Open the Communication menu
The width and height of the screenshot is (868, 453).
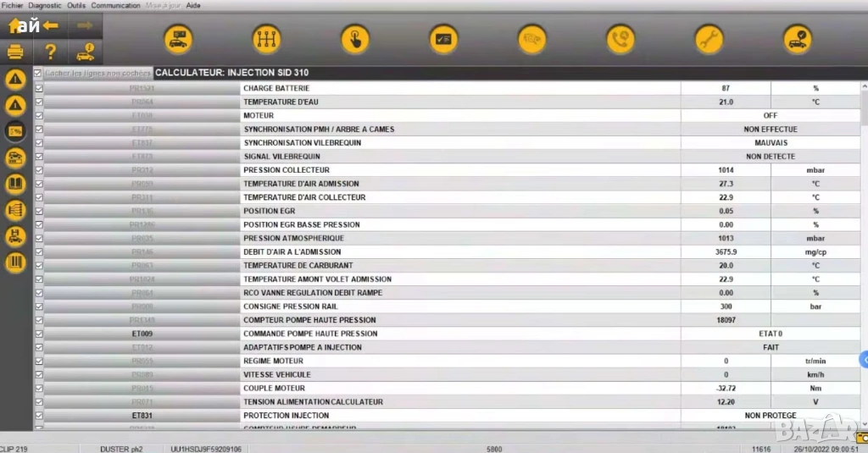(x=117, y=5)
